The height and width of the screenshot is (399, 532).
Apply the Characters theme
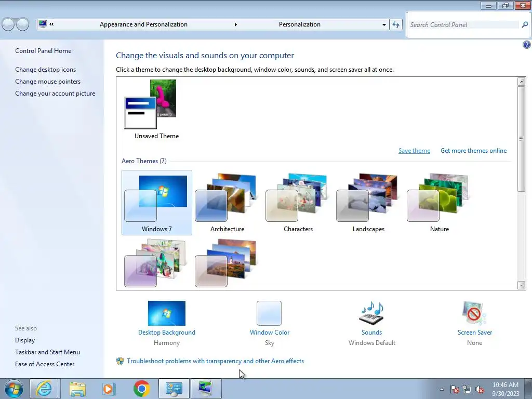tap(298, 203)
